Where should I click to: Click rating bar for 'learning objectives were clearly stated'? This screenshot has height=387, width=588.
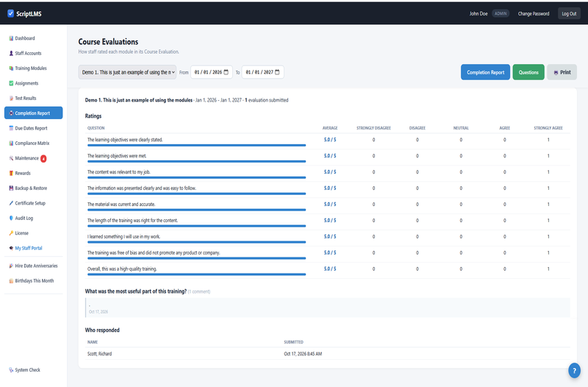pyautogui.click(x=196, y=145)
